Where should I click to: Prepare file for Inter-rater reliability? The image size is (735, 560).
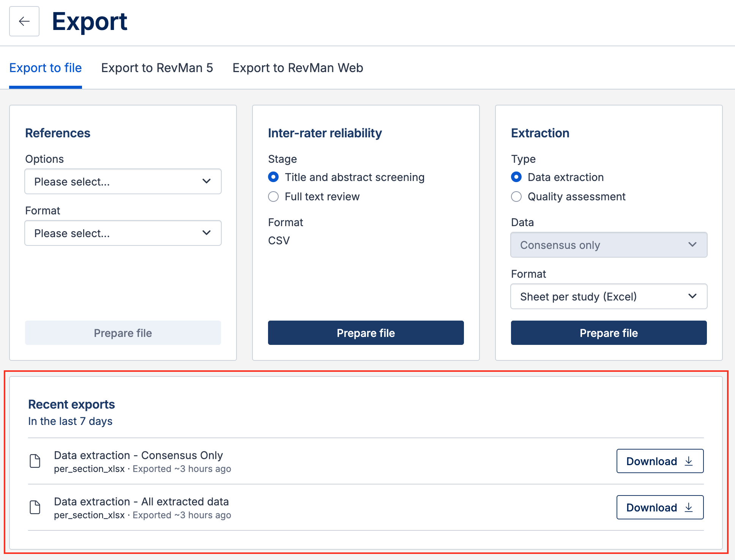pyautogui.click(x=366, y=333)
